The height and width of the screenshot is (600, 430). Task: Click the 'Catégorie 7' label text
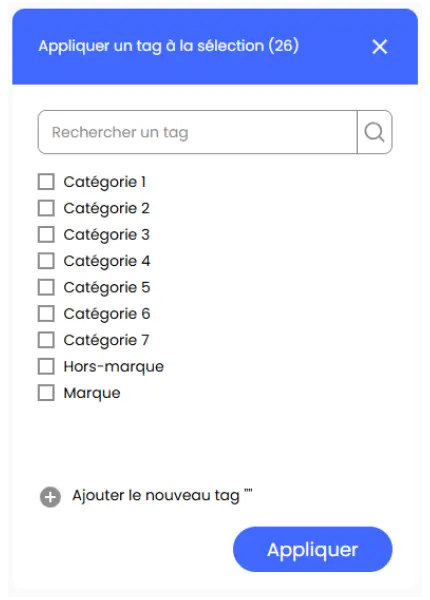coord(106,340)
